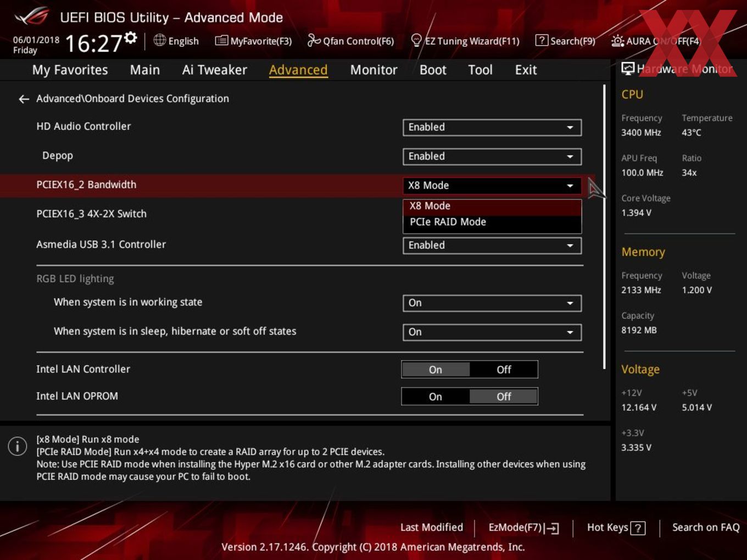Click the Hot Keys label
747x560 pixels.
(x=607, y=528)
